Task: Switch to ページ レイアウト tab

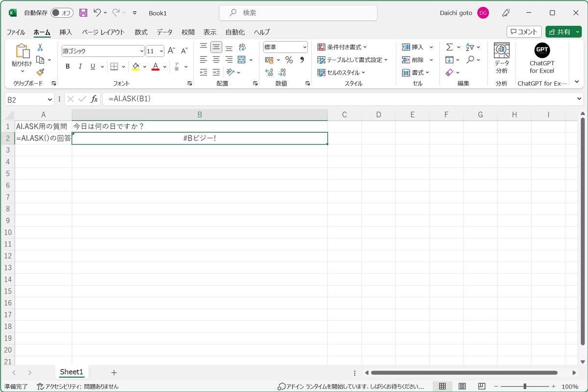Action: [103, 32]
